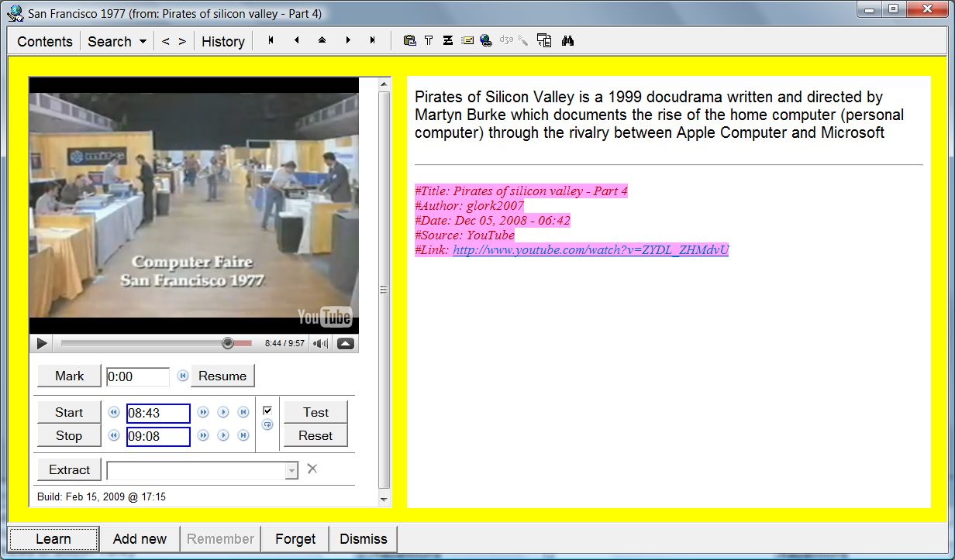
Task: Click the globe hyperlink icon in toolbar
Action: click(x=486, y=41)
